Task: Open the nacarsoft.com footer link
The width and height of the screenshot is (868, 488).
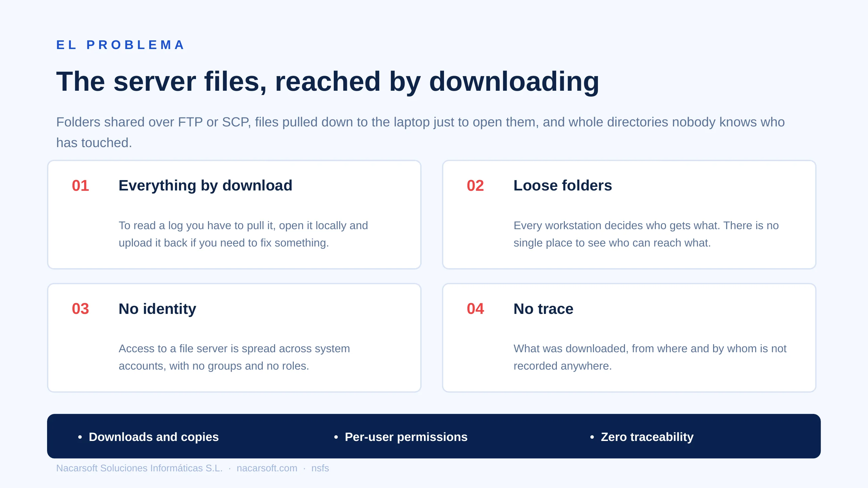Action: (x=267, y=468)
